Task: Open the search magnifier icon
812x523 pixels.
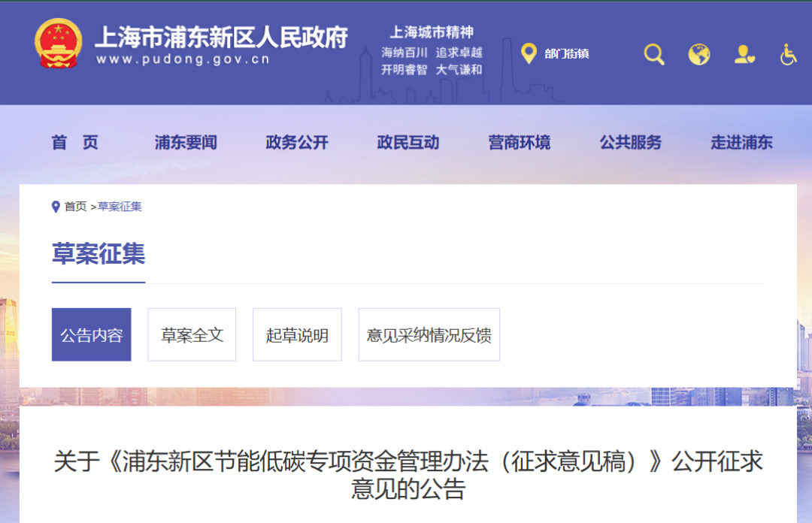Action: tap(654, 54)
